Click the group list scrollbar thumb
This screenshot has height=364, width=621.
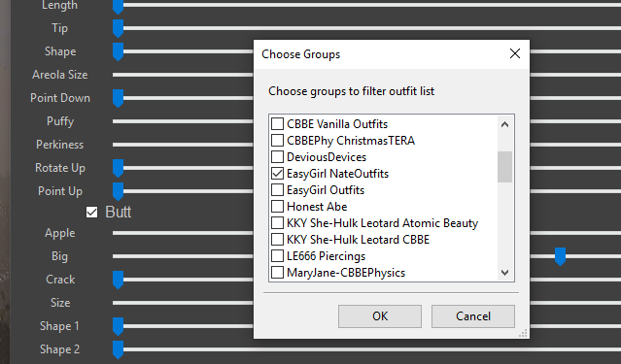[504, 167]
